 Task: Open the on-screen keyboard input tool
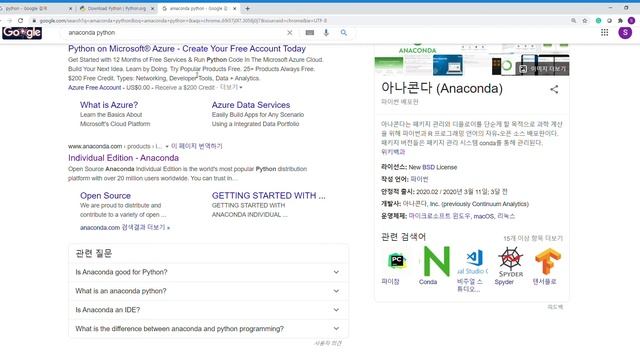(310, 33)
